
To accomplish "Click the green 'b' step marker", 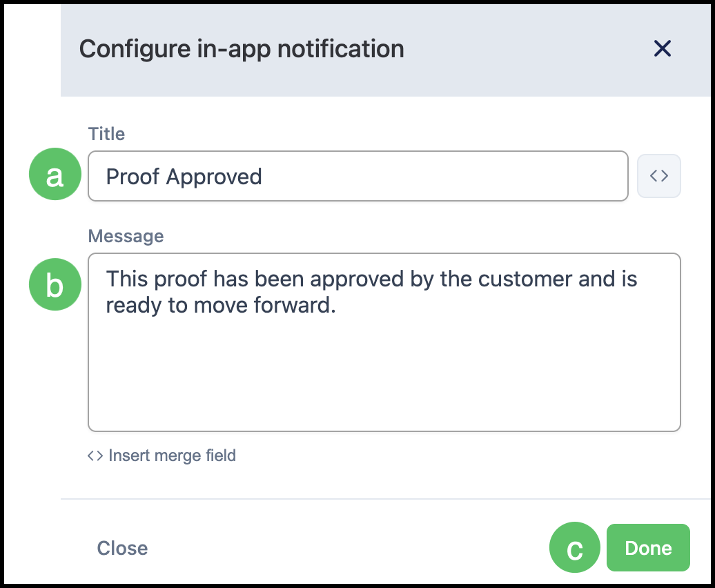I will (x=55, y=284).
